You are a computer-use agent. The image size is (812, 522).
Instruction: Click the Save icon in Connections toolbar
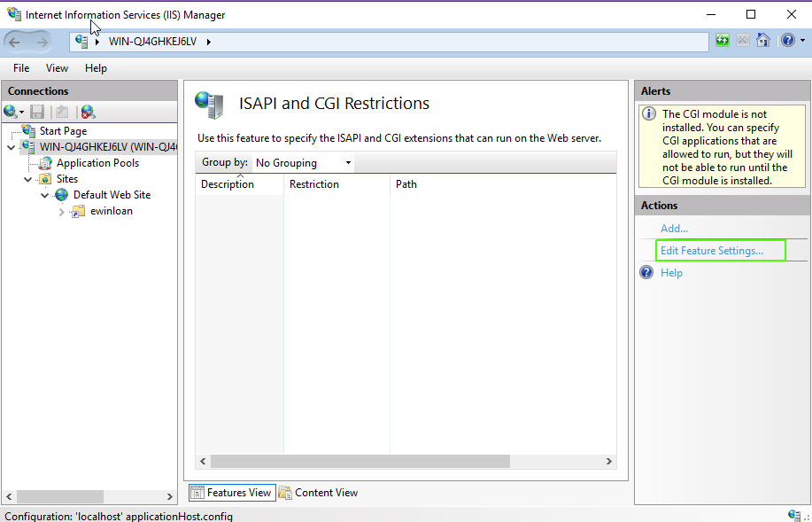(37, 112)
